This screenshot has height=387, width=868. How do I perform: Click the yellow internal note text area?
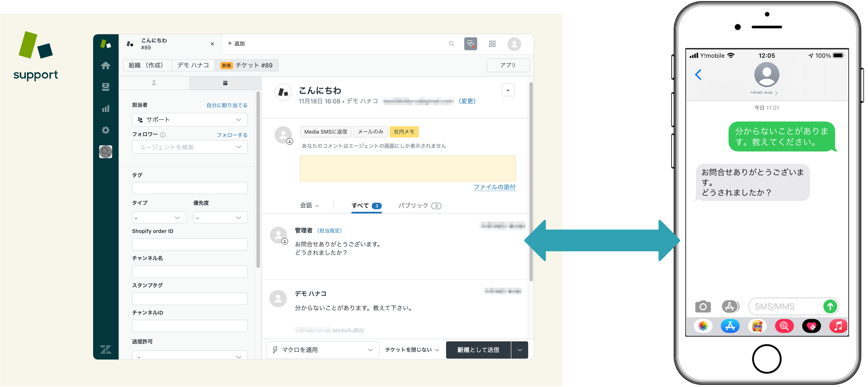click(x=407, y=168)
